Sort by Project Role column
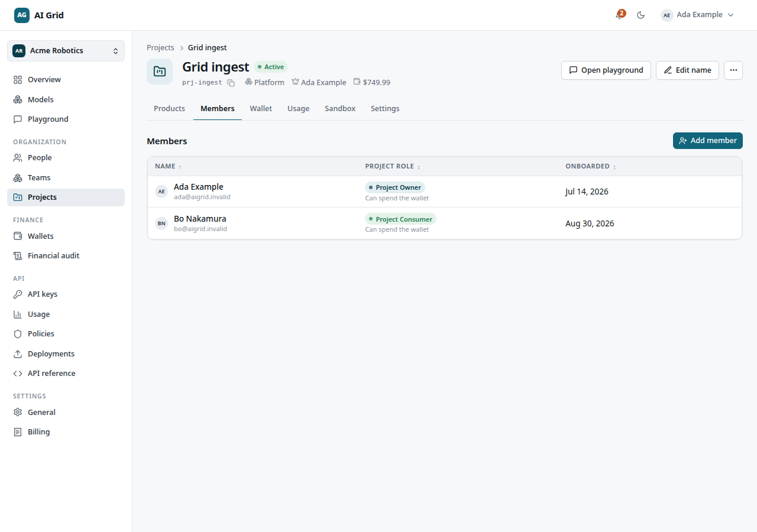 pyautogui.click(x=393, y=167)
